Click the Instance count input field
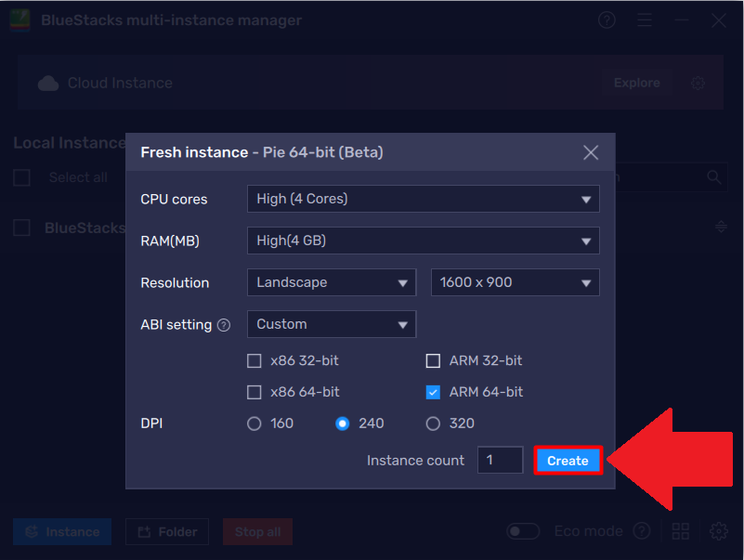The width and height of the screenshot is (744, 560). (500, 460)
